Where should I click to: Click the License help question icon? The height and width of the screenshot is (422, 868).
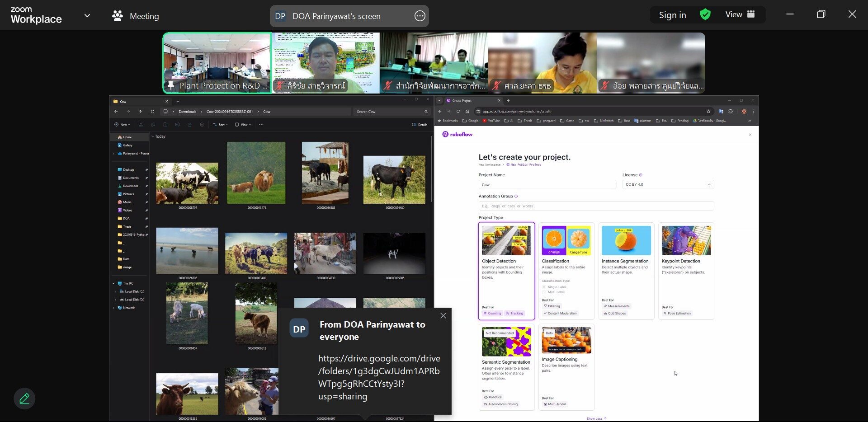point(641,175)
